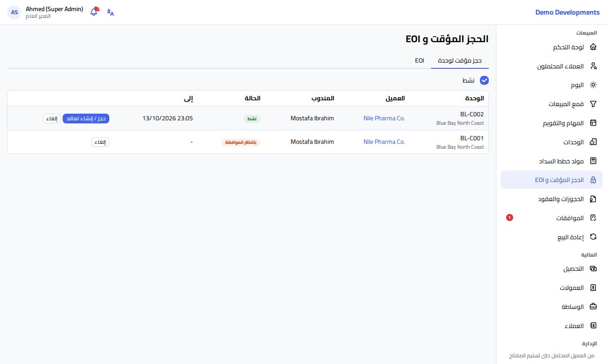The height and width of the screenshot is (364, 607).
Task: Switch to the EOI tab
Action: (419, 60)
